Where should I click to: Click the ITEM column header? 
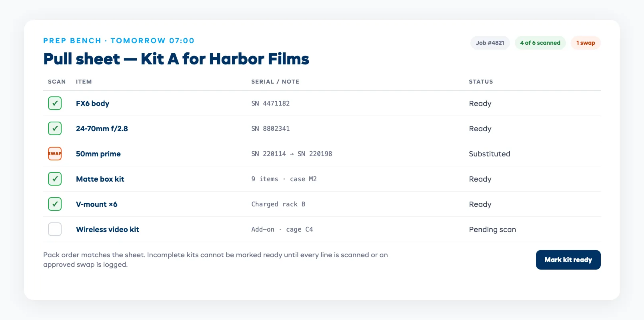[x=84, y=82]
